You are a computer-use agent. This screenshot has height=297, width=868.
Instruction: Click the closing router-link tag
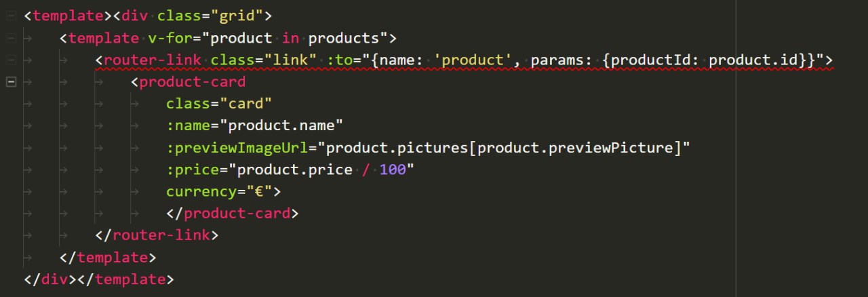click(x=161, y=236)
